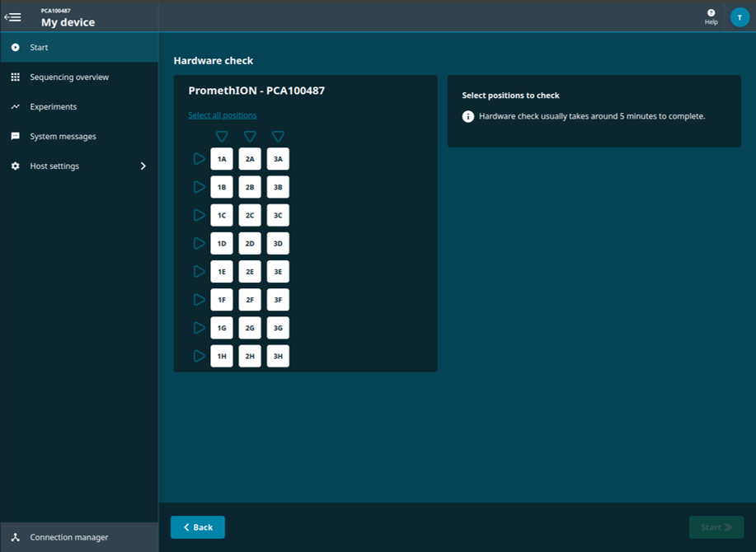Select row C with its right triangle
The width and height of the screenshot is (756, 552).
(200, 215)
